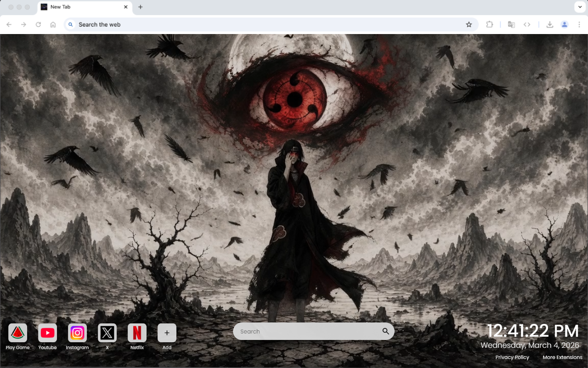Select the New Tab tab
The height and width of the screenshot is (368, 588).
(x=85, y=7)
